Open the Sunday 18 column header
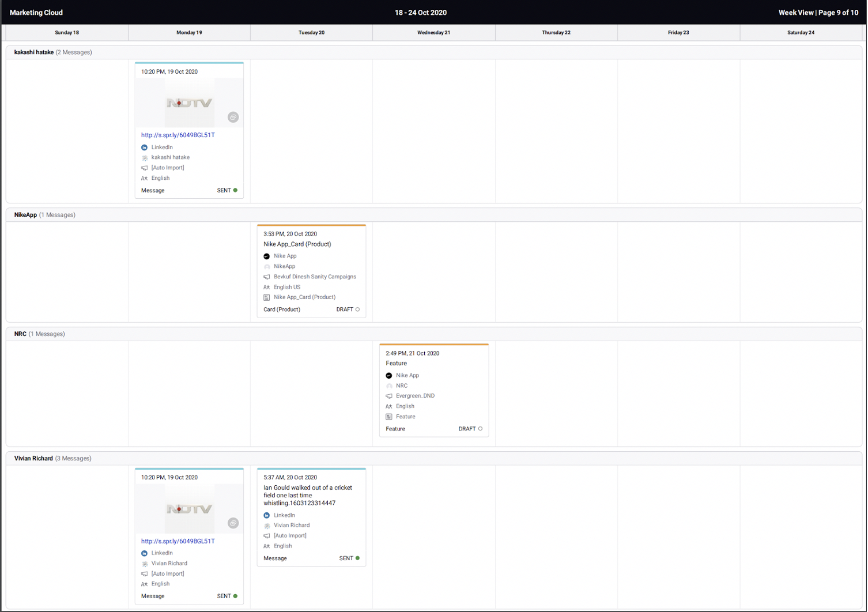868x612 pixels. tap(67, 33)
